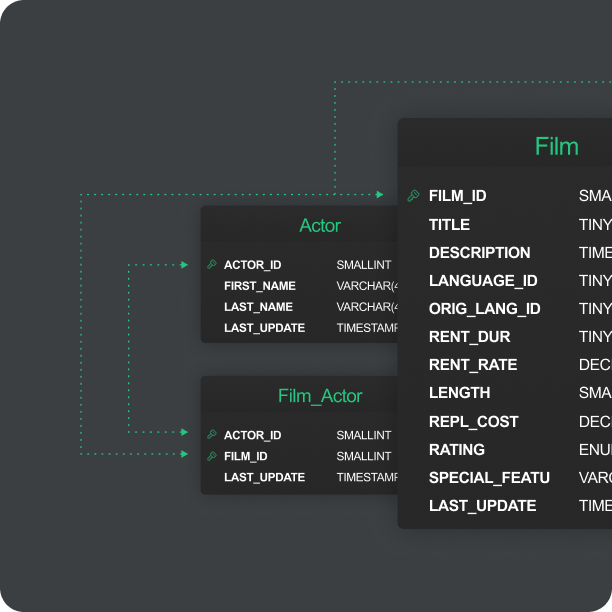Image resolution: width=612 pixels, height=612 pixels.
Task: Click ACTOR_ID column in Film_Actor table
Action: tap(253, 435)
